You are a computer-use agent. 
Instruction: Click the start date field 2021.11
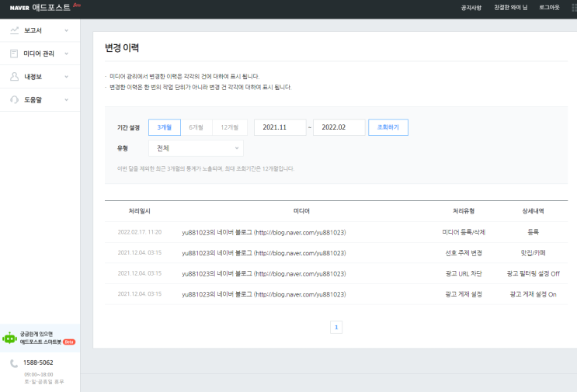(280, 127)
